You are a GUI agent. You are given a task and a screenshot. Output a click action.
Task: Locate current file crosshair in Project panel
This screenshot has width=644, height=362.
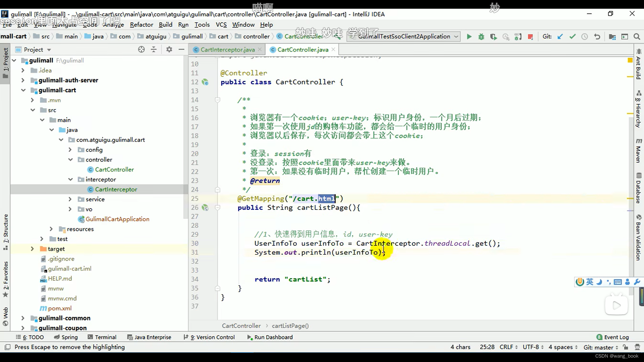tap(141, 50)
